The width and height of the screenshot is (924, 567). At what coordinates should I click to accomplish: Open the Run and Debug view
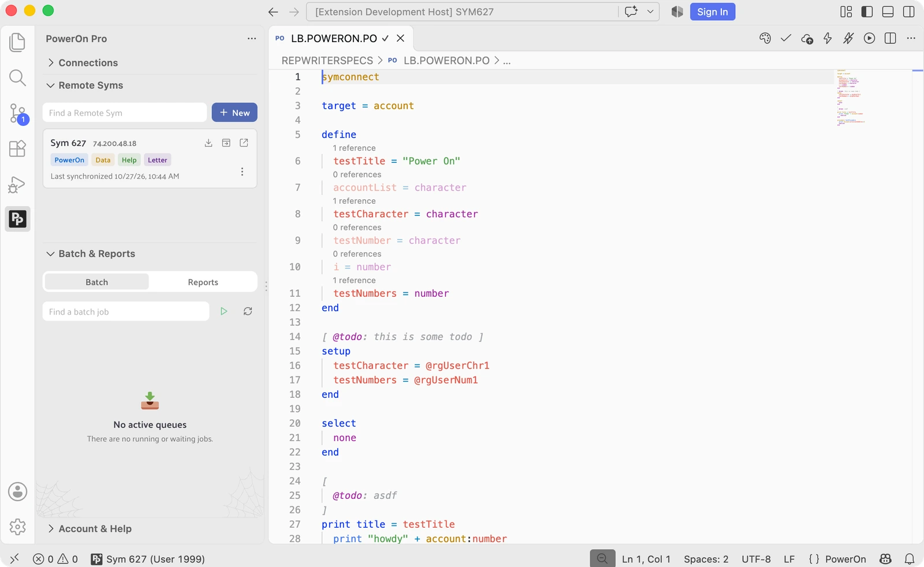[x=17, y=185]
